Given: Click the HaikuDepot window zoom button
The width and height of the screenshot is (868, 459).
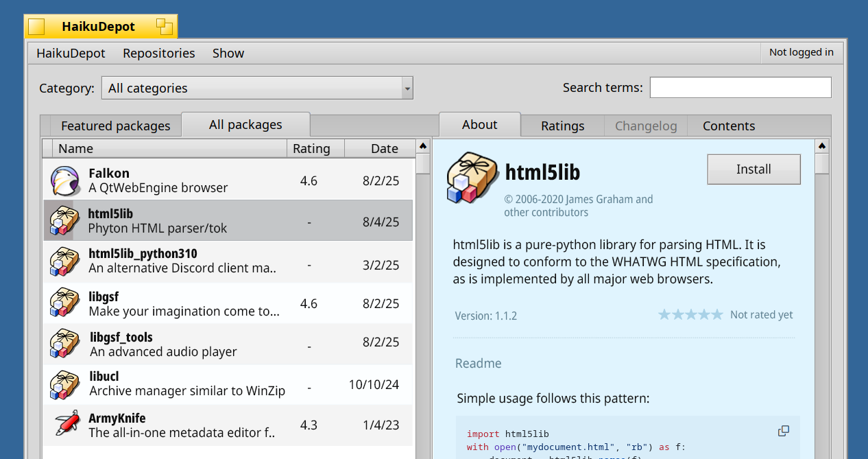Looking at the screenshot, I should coord(164,27).
